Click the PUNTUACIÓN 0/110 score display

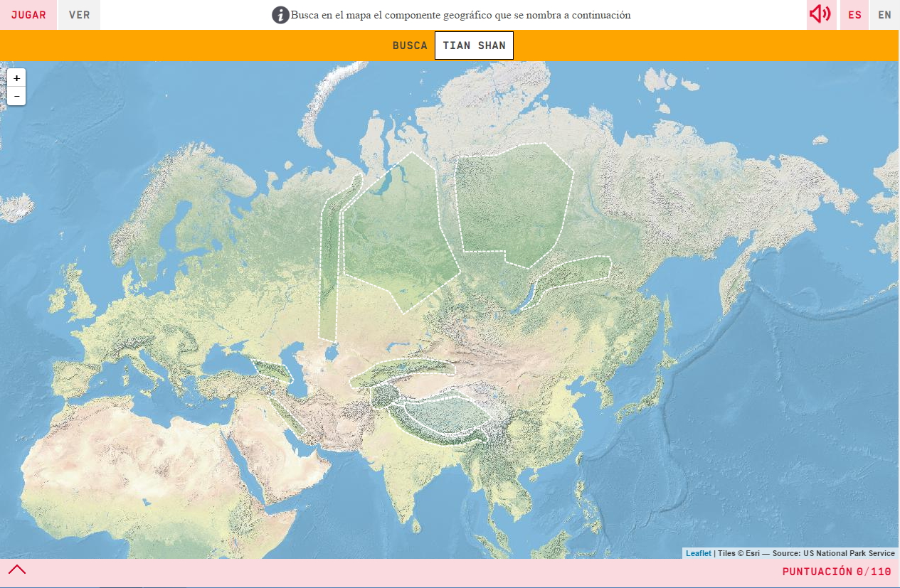[837, 570]
